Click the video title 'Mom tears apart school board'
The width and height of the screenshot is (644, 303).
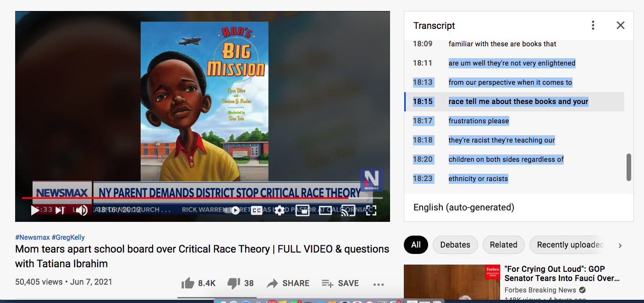coord(202,256)
